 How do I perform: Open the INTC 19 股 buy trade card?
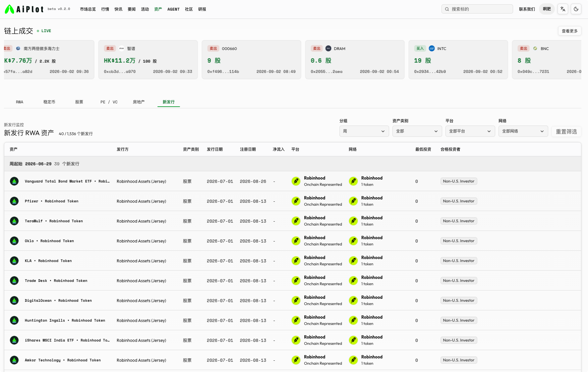[x=458, y=60]
